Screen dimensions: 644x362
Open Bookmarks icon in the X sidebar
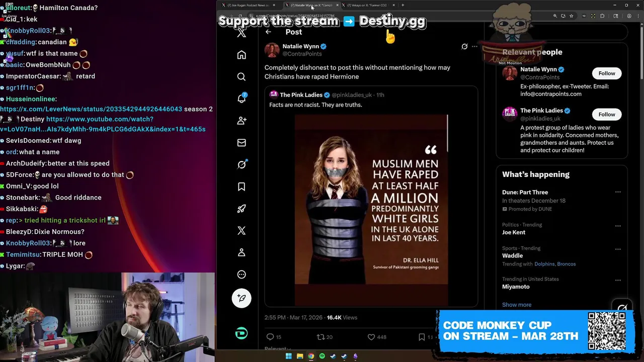tap(242, 187)
